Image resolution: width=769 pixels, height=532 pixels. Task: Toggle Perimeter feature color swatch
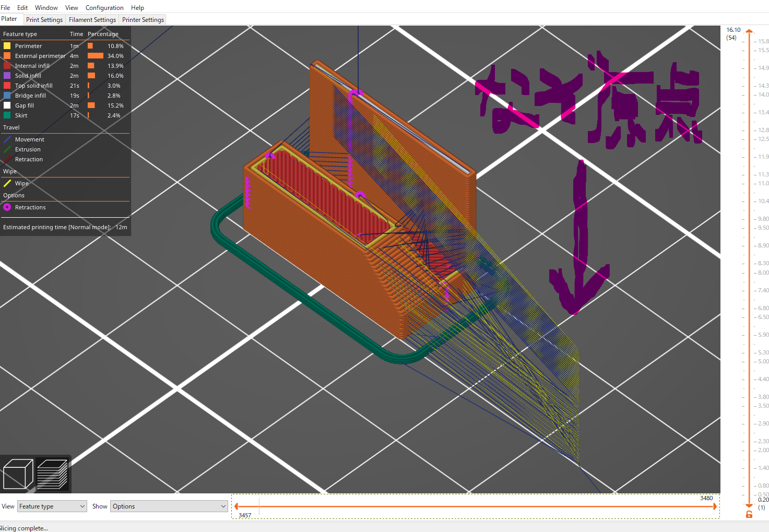7,46
